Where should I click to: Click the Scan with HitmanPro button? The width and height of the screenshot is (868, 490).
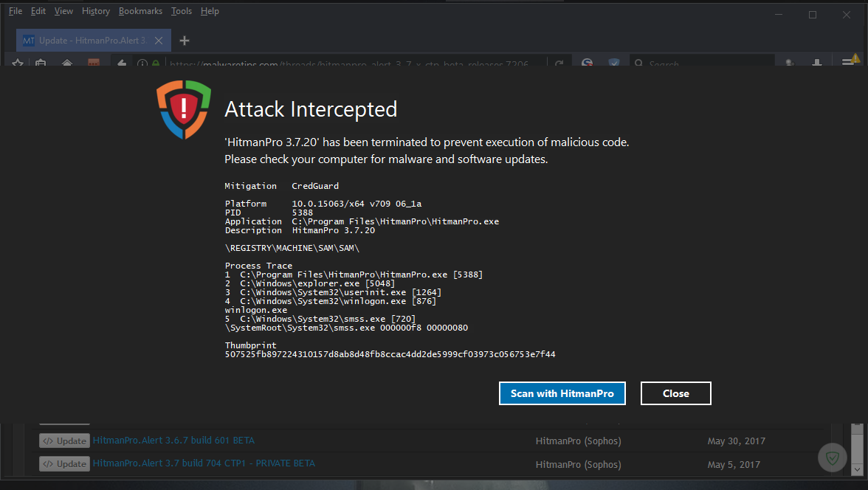(562, 393)
